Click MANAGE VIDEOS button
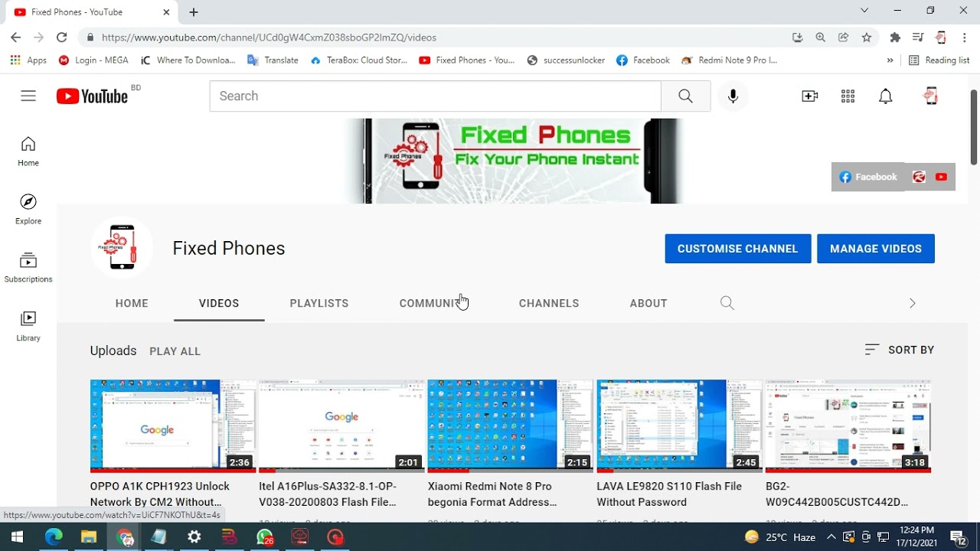 click(876, 249)
